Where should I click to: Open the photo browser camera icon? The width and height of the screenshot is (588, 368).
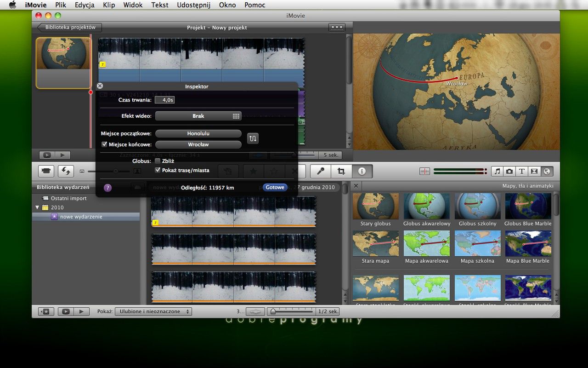[x=509, y=171]
